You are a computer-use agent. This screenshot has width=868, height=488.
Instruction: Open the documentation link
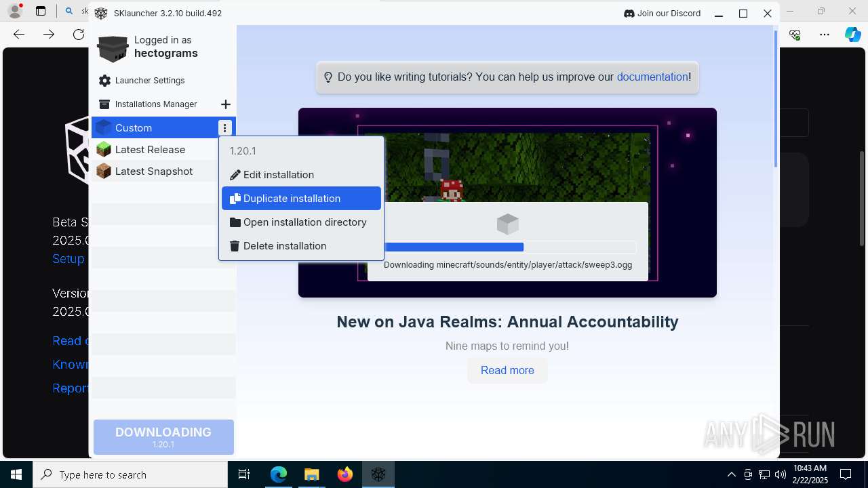pyautogui.click(x=652, y=77)
